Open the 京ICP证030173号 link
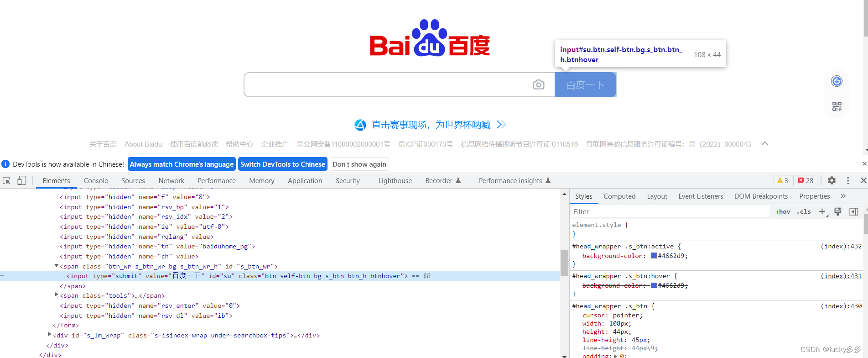The image size is (868, 358). coord(426,144)
